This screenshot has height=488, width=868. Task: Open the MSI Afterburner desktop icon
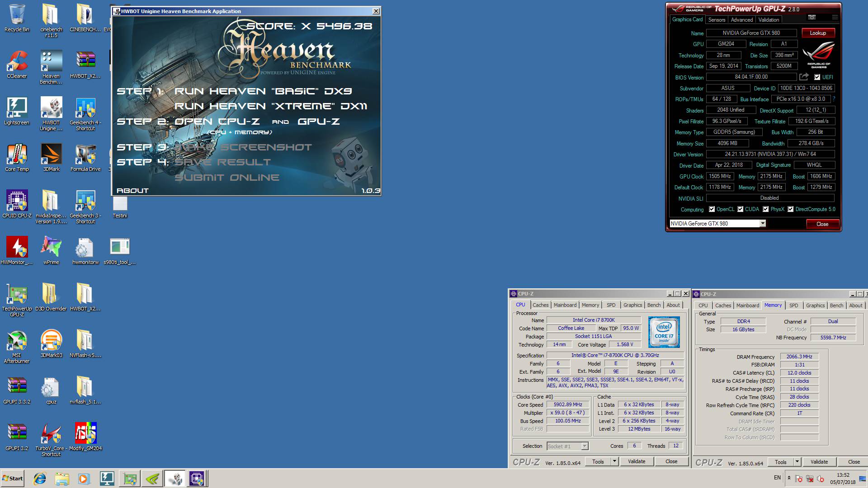17,347
